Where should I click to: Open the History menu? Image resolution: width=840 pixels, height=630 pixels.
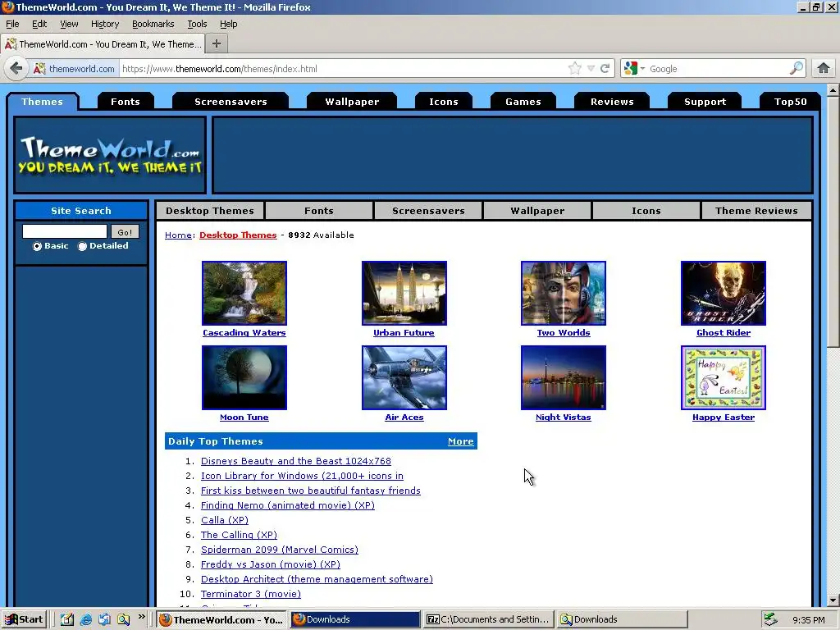[x=105, y=24]
